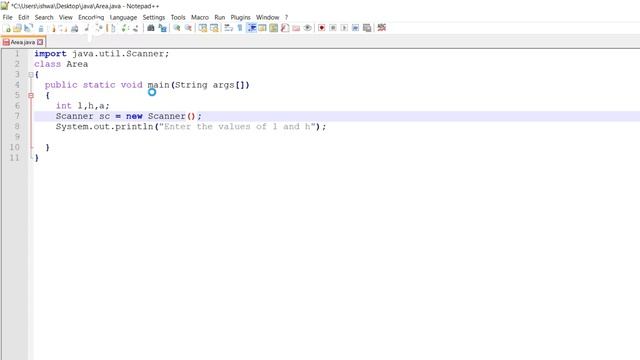This screenshot has width=640, height=360.
Task: Open the Language menu
Action: point(123,17)
